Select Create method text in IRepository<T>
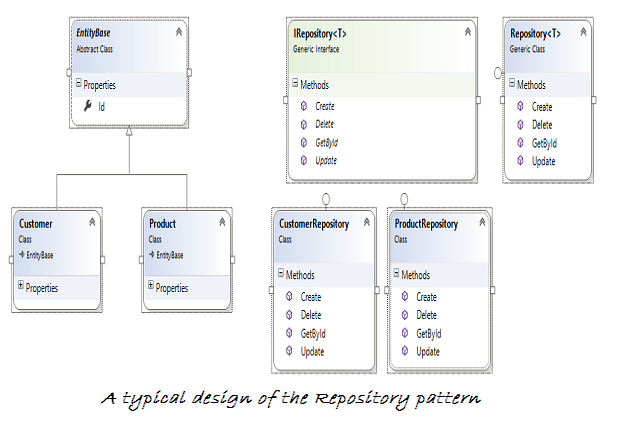The height and width of the screenshot is (425, 620). (325, 106)
